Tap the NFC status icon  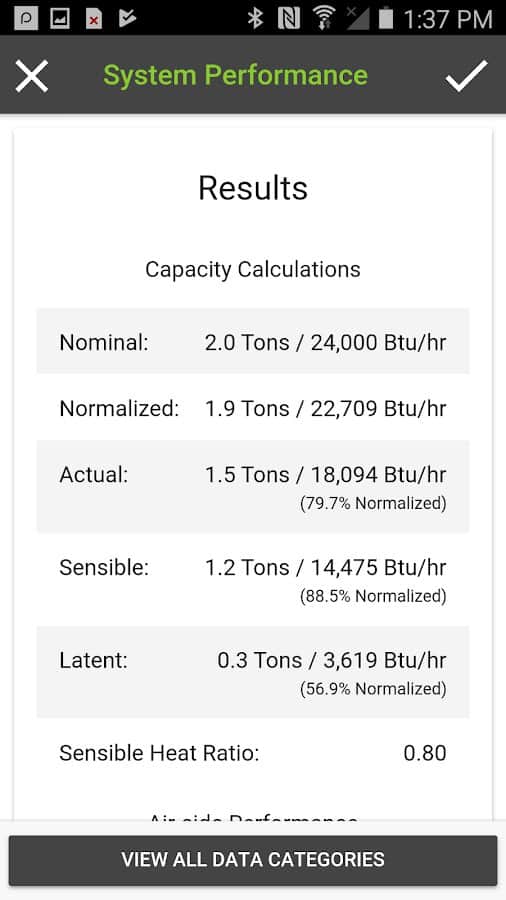coord(289,18)
